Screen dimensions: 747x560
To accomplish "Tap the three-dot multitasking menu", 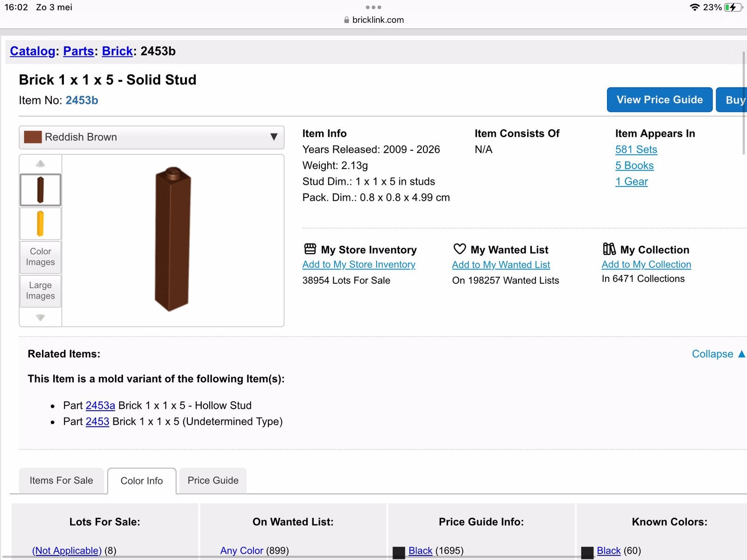I will tap(373, 7).
